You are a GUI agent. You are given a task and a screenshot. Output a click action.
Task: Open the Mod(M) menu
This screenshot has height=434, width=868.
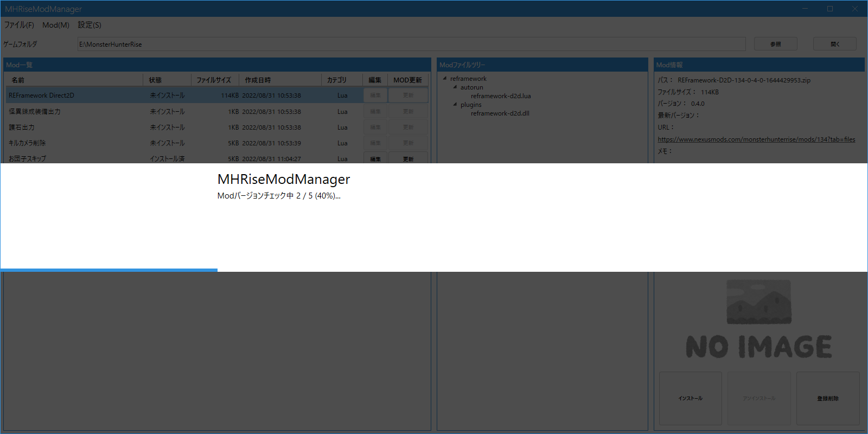(x=56, y=25)
